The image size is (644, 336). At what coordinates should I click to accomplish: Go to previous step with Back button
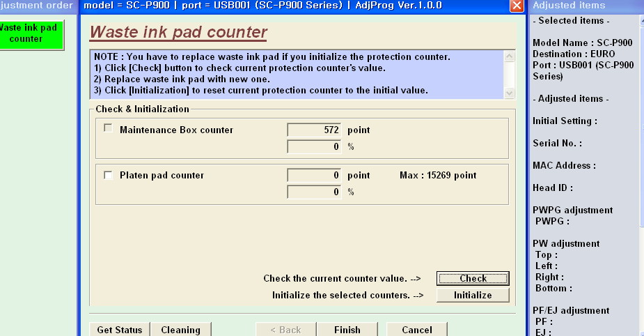click(x=285, y=329)
